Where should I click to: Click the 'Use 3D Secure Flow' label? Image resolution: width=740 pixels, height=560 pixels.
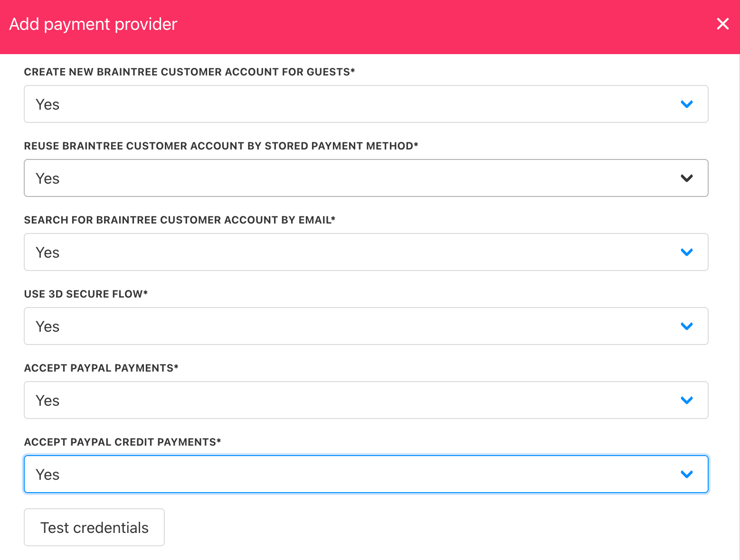coord(86,294)
